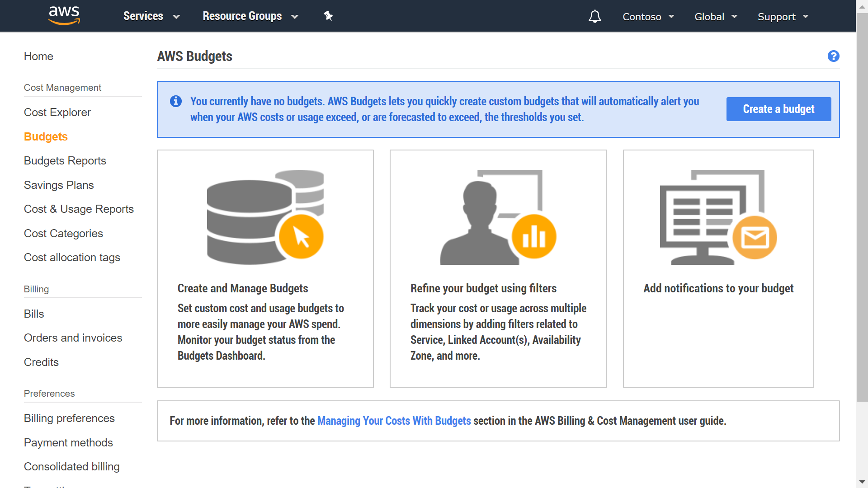Open Billing preferences

[69, 418]
